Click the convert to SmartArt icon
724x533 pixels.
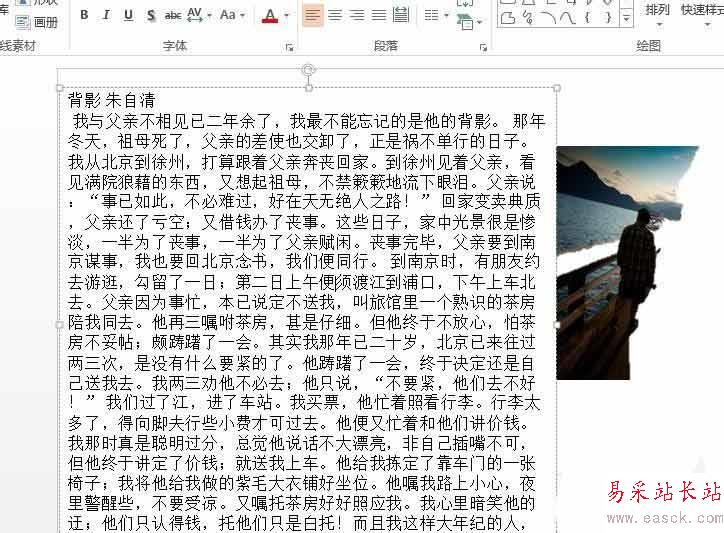tap(465, 21)
